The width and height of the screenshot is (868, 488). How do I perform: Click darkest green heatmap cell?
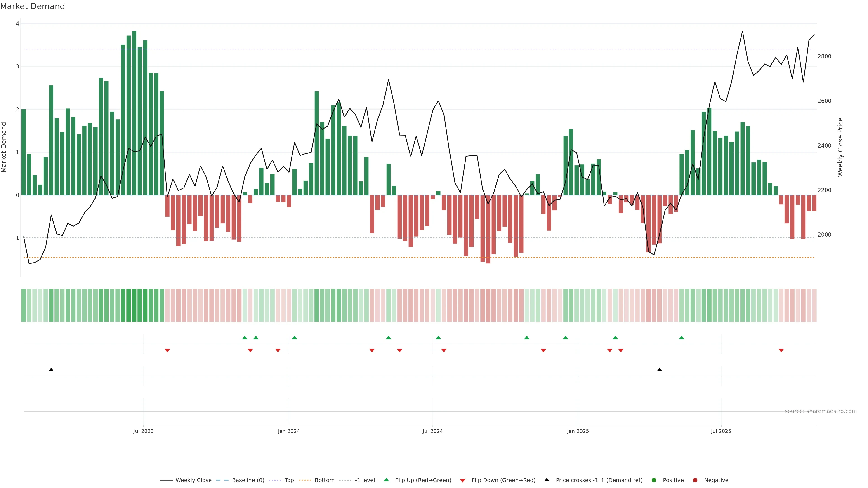click(x=134, y=305)
